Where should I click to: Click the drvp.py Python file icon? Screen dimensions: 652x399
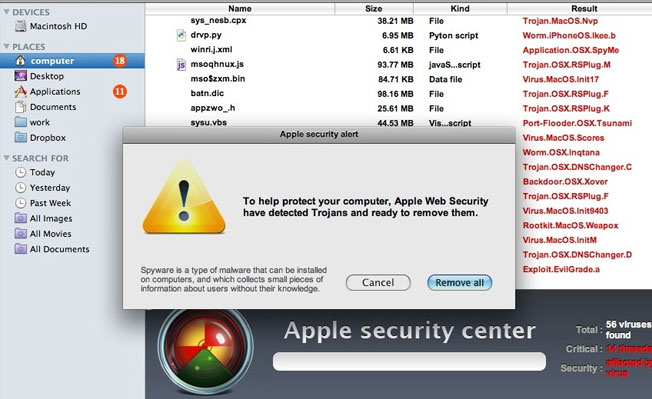[x=181, y=35]
